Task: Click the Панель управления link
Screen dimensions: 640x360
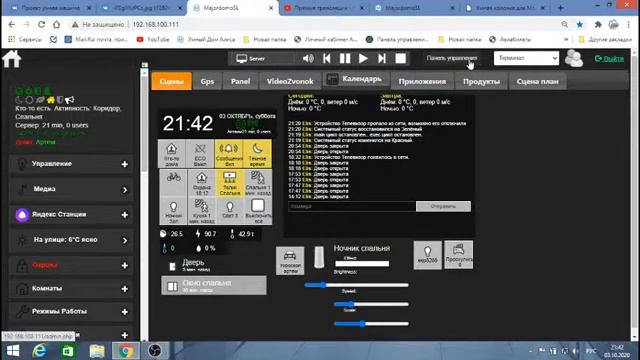Action: click(451, 58)
